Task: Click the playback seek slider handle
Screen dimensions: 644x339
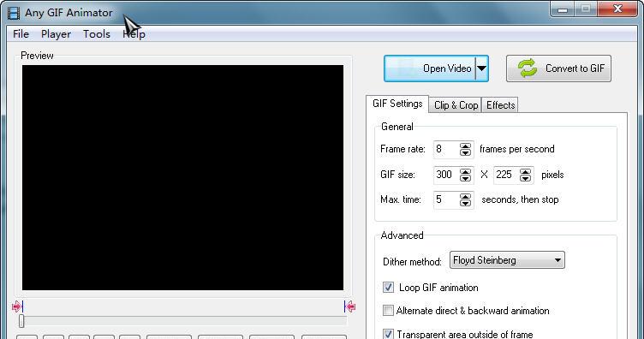Action: pos(21,321)
